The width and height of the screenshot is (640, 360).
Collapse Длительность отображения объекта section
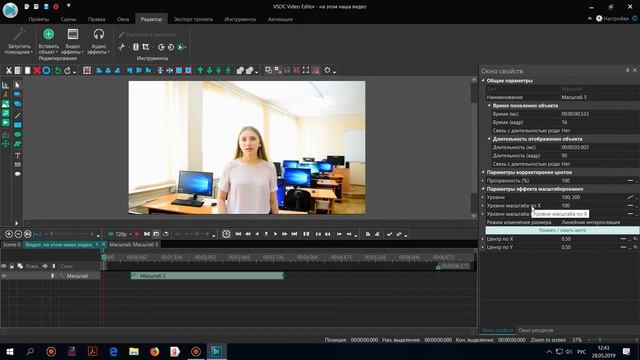click(489, 139)
